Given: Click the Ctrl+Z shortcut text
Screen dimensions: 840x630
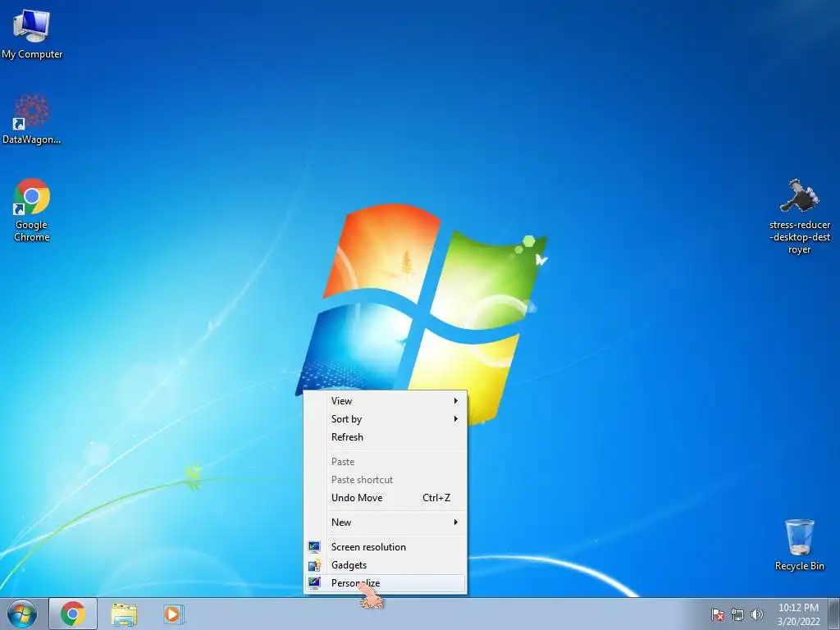Looking at the screenshot, I should tap(436, 498).
